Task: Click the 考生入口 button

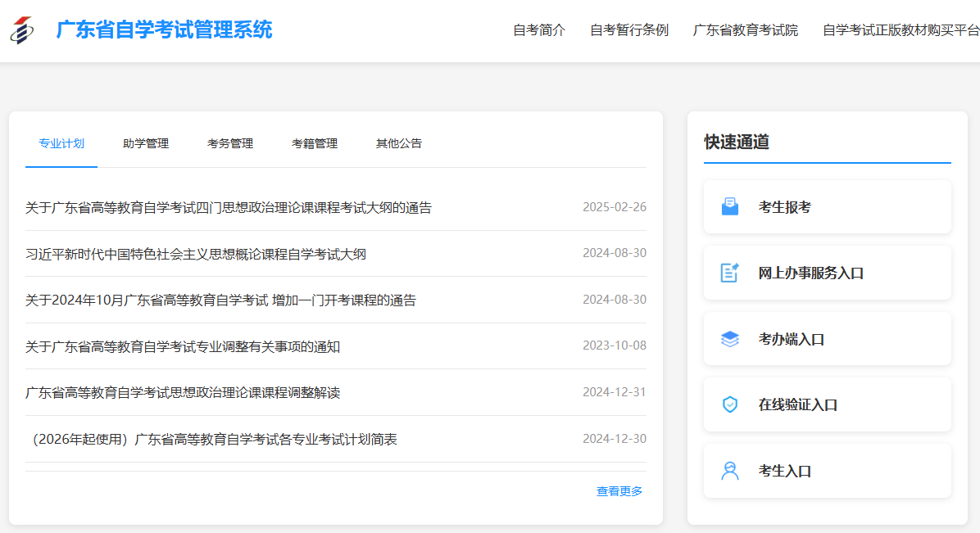Action: [828, 471]
